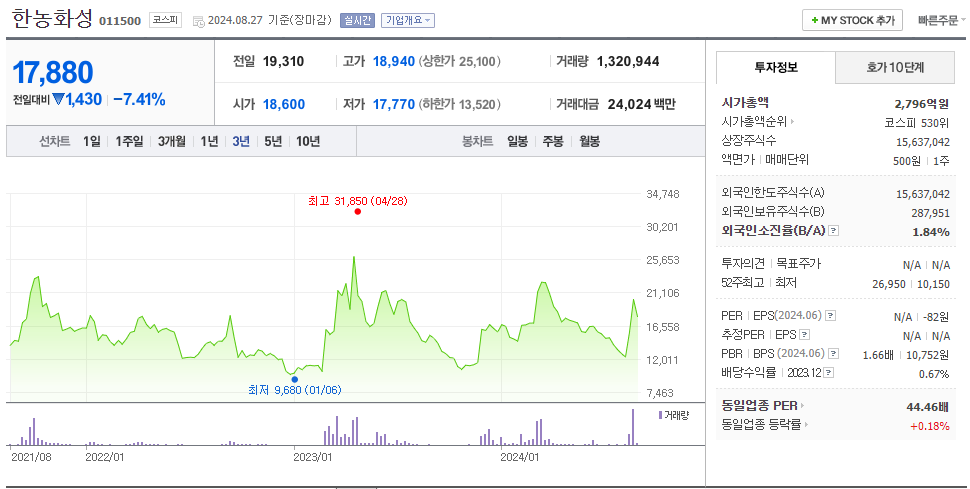Viewport: 970px width, 489px height.
Task: Switch to the 호가10단계 tab
Action: [x=895, y=67]
